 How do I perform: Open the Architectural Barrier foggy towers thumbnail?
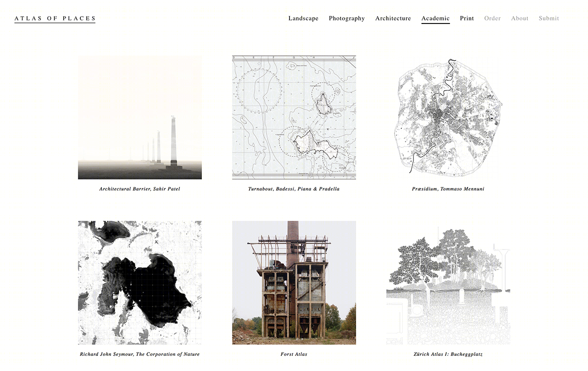click(x=140, y=117)
